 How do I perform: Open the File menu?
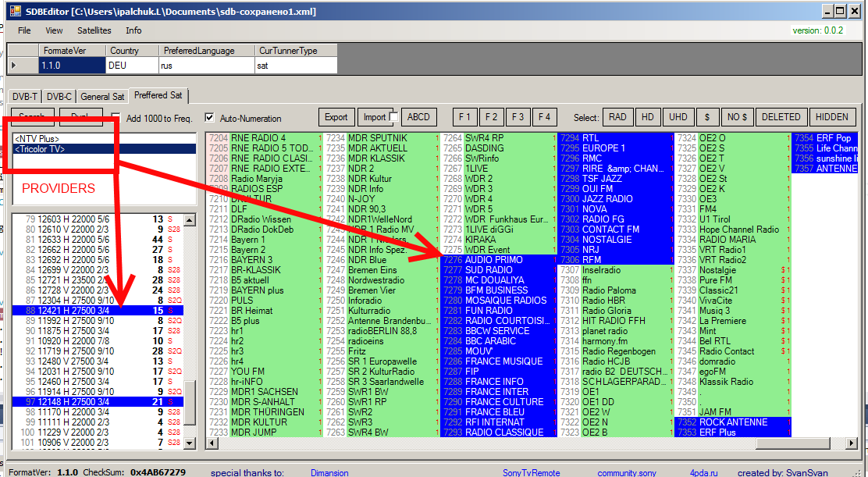click(x=24, y=30)
